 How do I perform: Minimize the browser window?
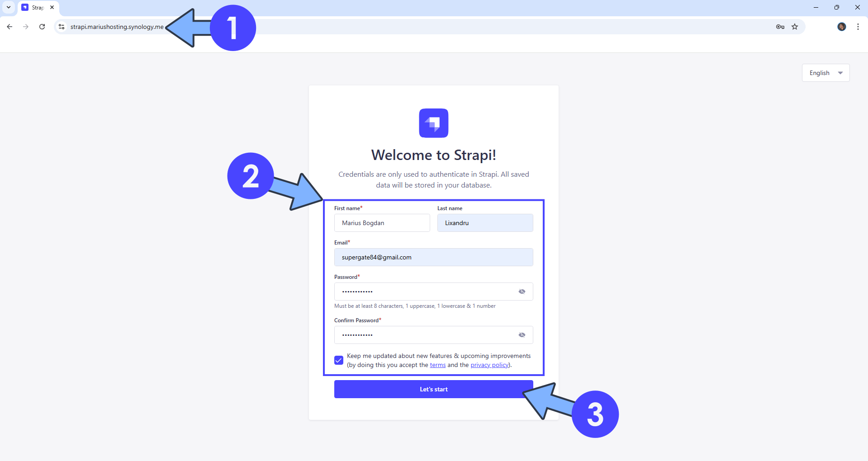[x=816, y=7]
